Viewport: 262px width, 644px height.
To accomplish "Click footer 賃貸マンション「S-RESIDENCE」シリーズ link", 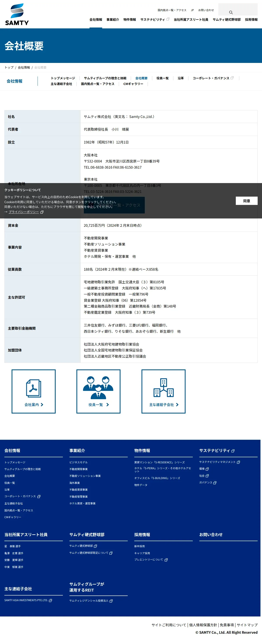I will (160, 462).
